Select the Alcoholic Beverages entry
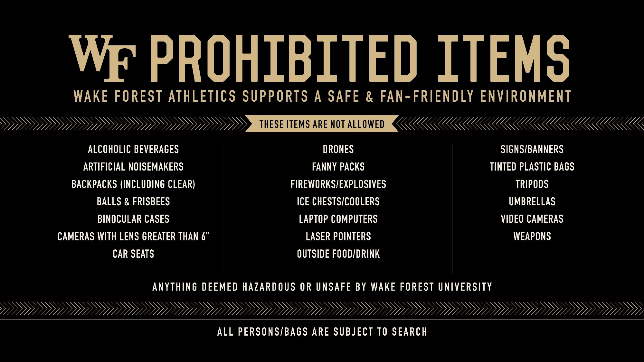Viewport: 644px width, 362px height. click(133, 149)
